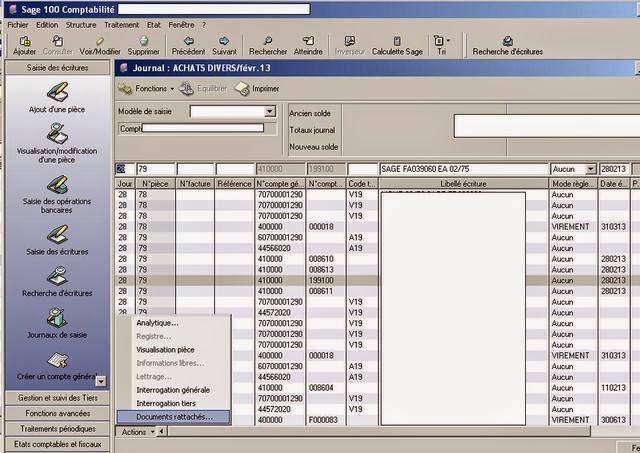Click Saisie des écritures sidebar icon

pos(57,240)
